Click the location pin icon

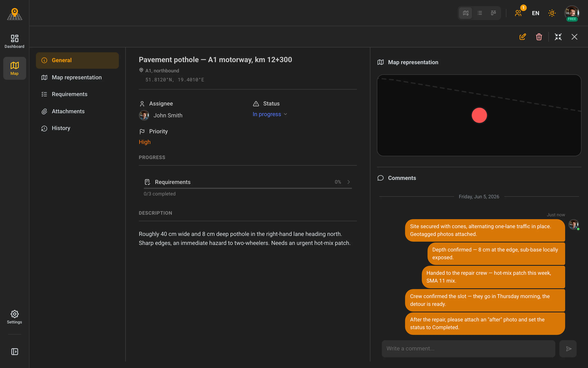point(141,70)
